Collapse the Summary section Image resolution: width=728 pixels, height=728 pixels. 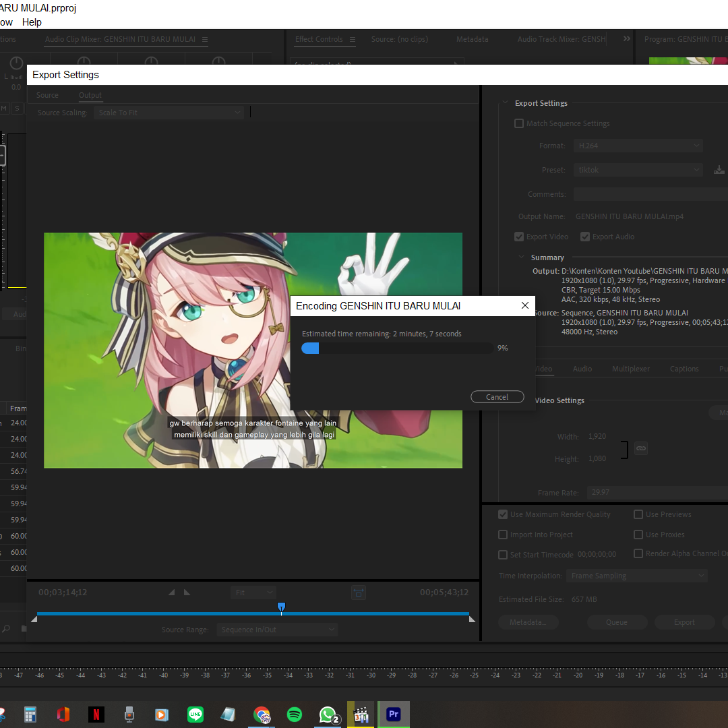(521, 257)
